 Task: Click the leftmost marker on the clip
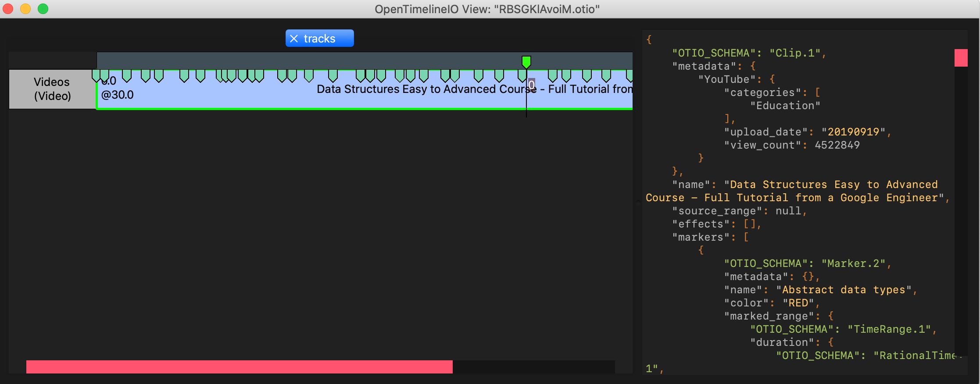[96, 76]
